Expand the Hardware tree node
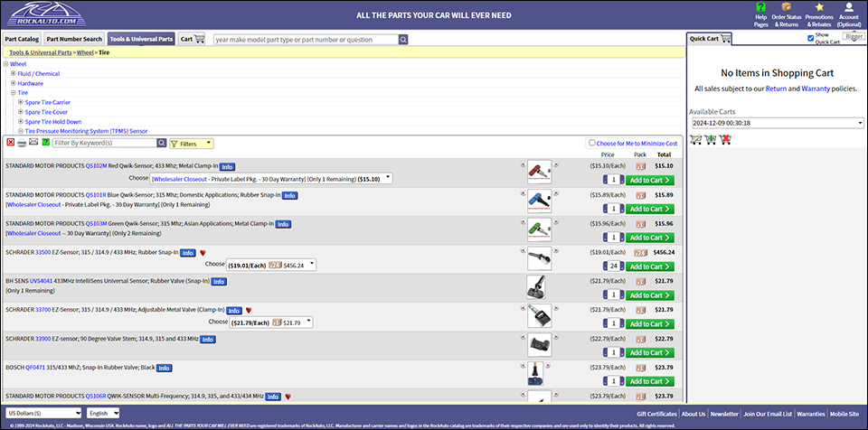Viewport: 868px width, 430px height. [14, 84]
